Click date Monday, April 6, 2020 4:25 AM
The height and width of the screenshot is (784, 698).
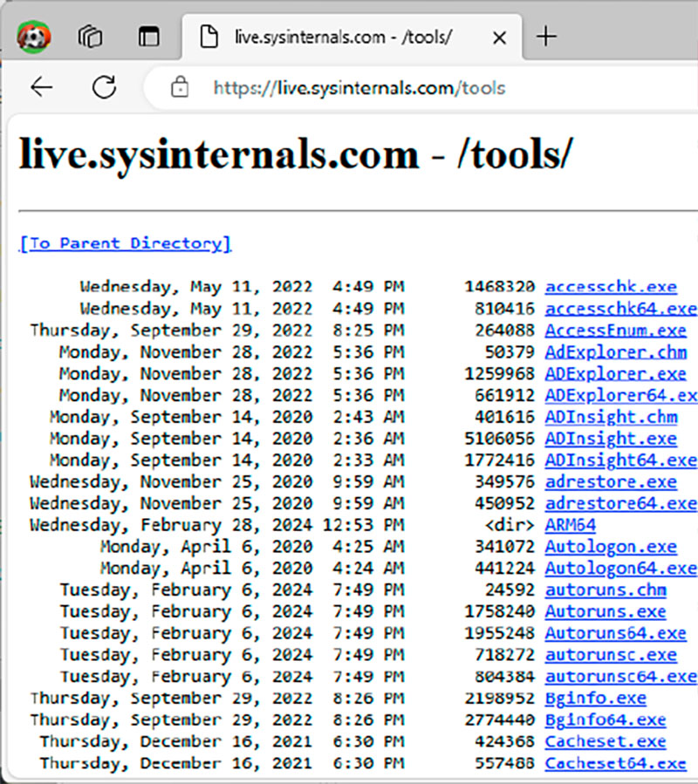(x=252, y=547)
